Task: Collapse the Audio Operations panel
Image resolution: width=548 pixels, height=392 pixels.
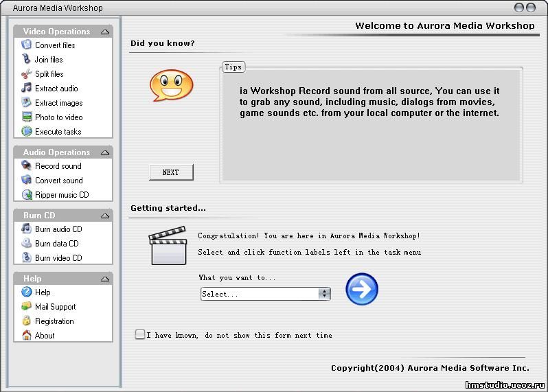Action: [x=105, y=152]
